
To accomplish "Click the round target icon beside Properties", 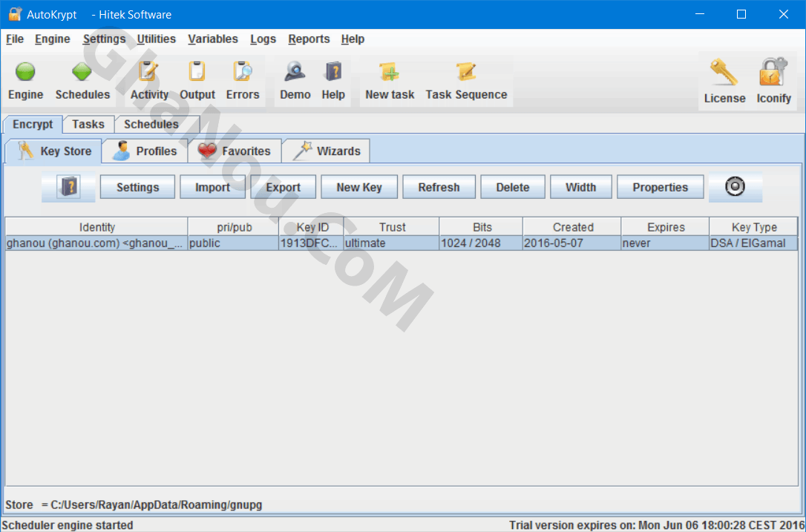I will (735, 186).
